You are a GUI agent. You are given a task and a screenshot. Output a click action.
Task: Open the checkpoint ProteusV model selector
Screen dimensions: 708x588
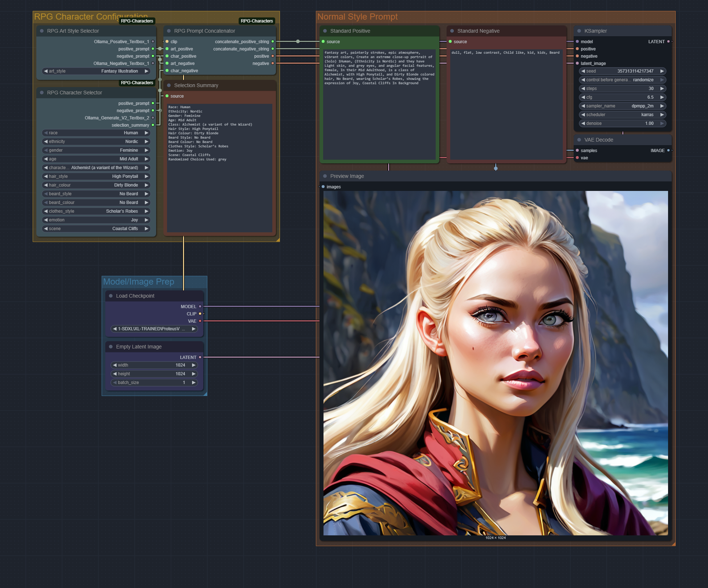pos(154,329)
